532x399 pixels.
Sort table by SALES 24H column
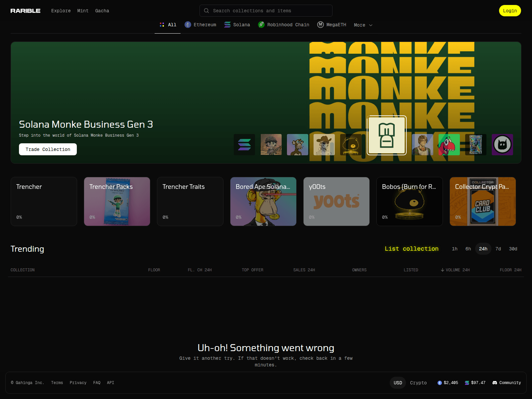click(304, 270)
